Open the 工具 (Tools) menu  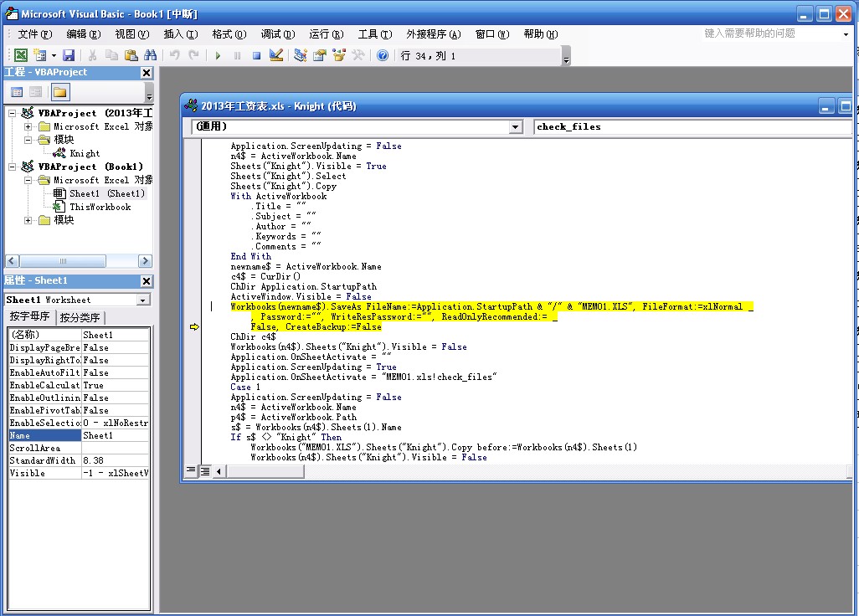pyautogui.click(x=375, y=34)
